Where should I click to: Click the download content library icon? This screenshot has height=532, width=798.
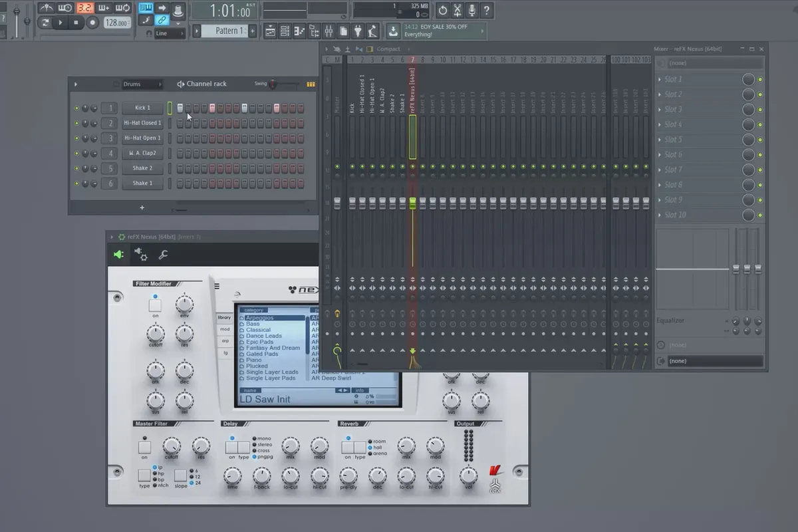coord(393,31)
